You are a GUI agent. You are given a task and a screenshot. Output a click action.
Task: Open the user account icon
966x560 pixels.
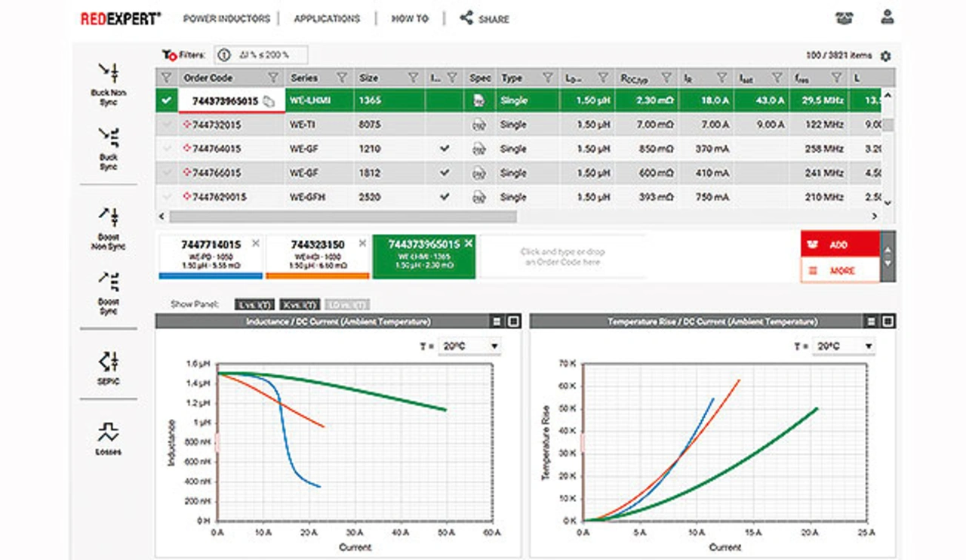[x=888, y=17]
